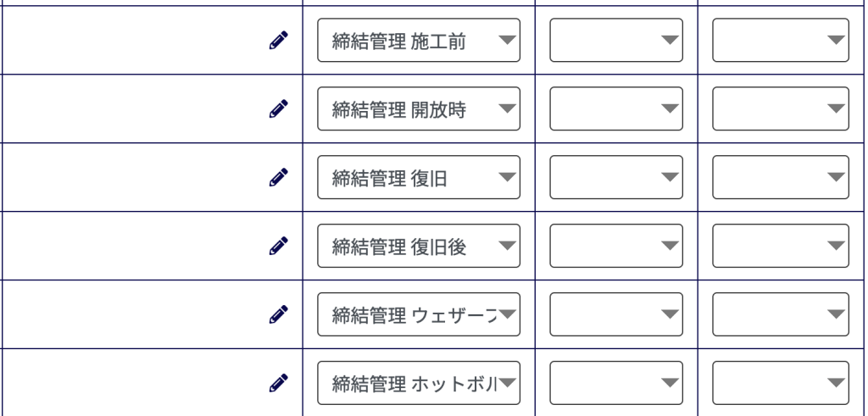Expand middle empty dropdown in ホットボル row
Viewport: 868px width, 416px height.
[616, 383]
